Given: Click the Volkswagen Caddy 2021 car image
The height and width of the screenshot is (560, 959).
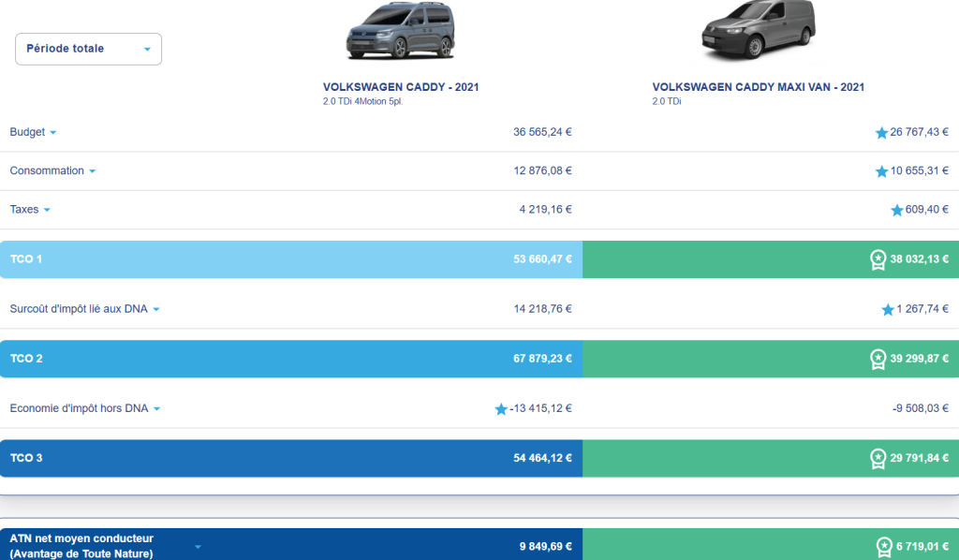Looking at the screenshot, I should pyautogui.click(x=401, y=32).
